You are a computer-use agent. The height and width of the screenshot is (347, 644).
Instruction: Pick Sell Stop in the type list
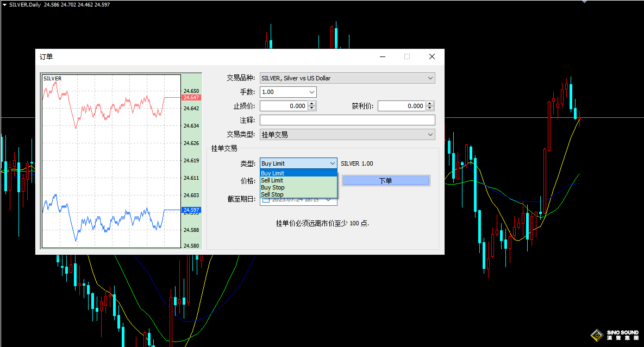pos(272,194)
